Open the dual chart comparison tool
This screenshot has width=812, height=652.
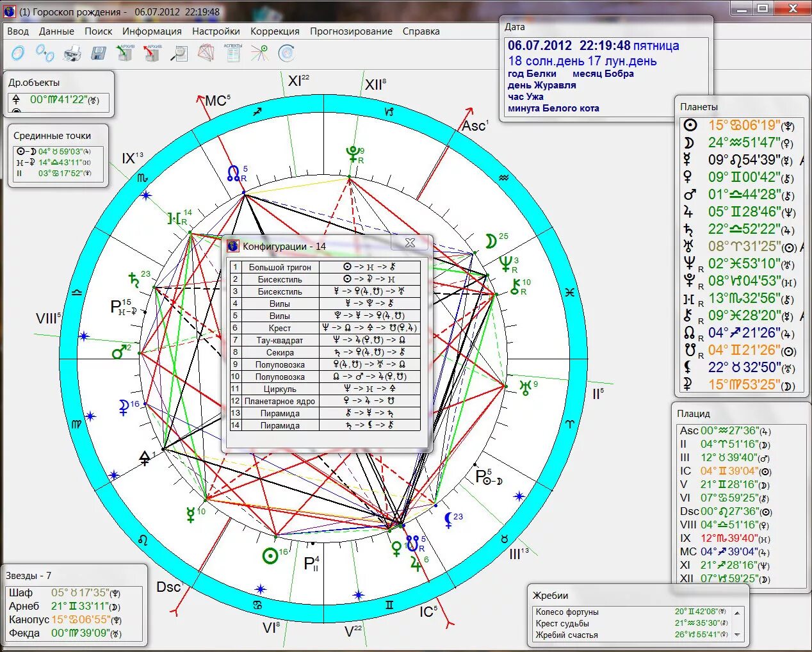coord(45,53)
